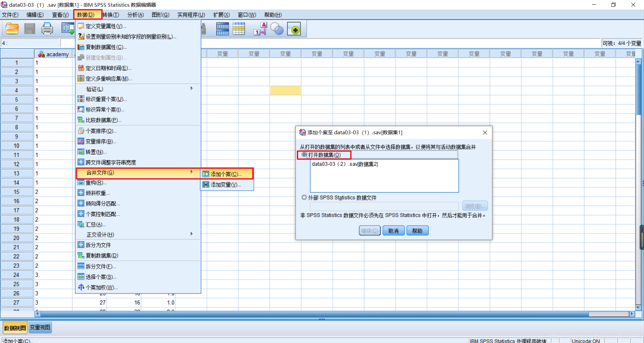Click the 继续(C) button in dialog
Image resolution: width=644 pixels, height=343 pixels.
click(x=370, y=231)
